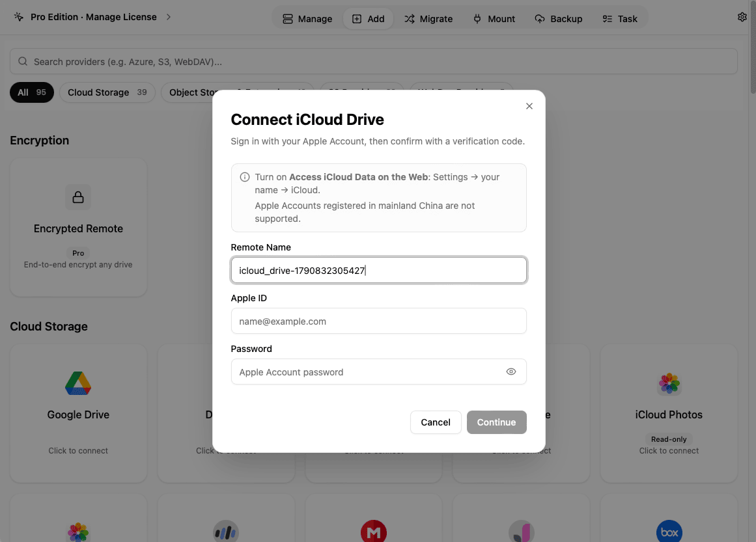Click the search magnifier icon
The width and height of the screenshot is (756, 542).
click(23, 61)
